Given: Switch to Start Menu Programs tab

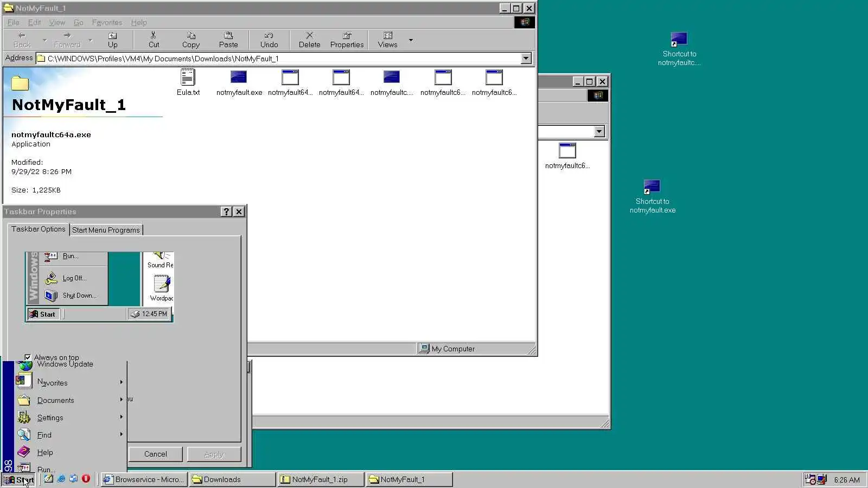Looking at the screenshot, I should [x=106, y=230].
